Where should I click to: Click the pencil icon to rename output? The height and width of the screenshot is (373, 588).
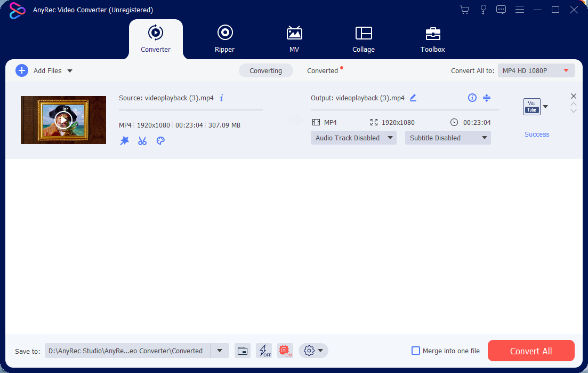pyautogui.click(x=413, y=98)
